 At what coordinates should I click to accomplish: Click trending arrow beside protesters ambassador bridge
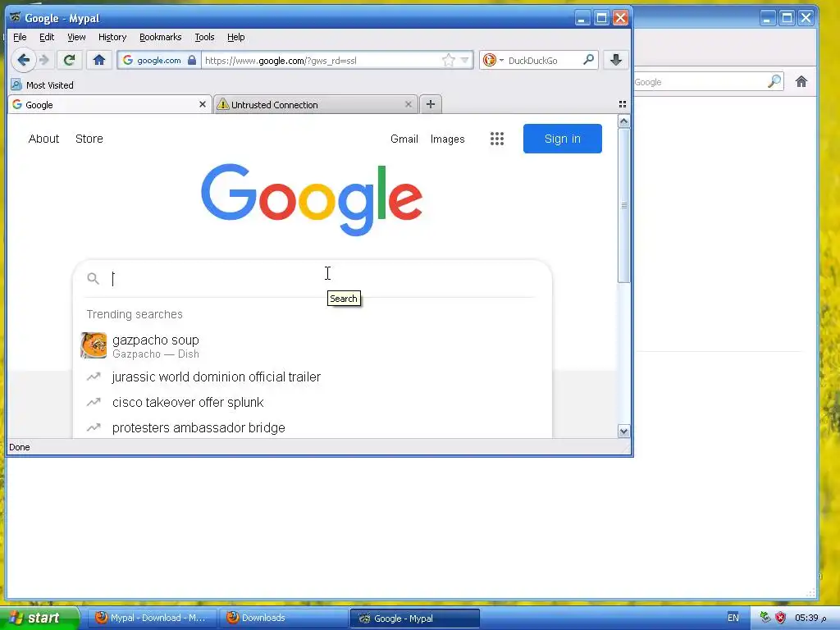click(94, 427)
